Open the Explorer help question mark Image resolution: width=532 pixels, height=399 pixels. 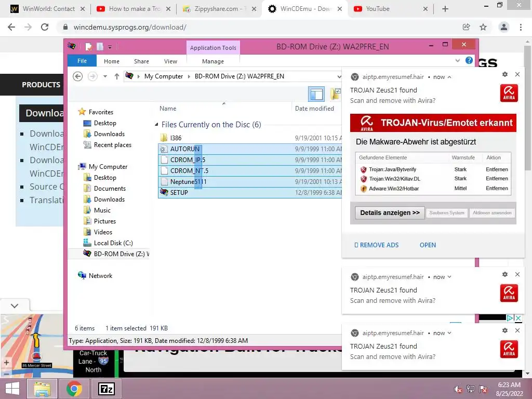coord(469,60)
